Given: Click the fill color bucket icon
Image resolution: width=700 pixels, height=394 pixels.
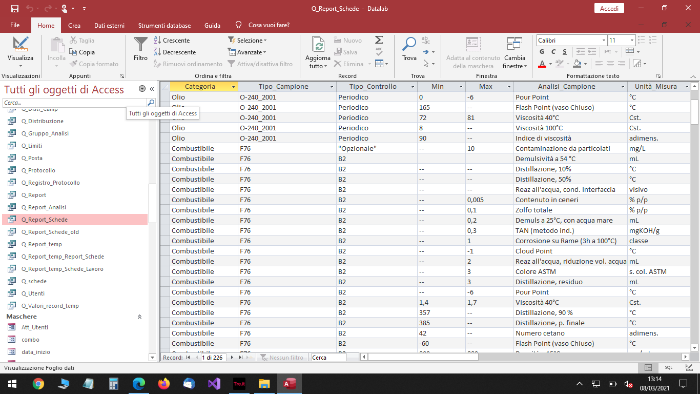Looking at the screenshot, I should tap(577, 64).
